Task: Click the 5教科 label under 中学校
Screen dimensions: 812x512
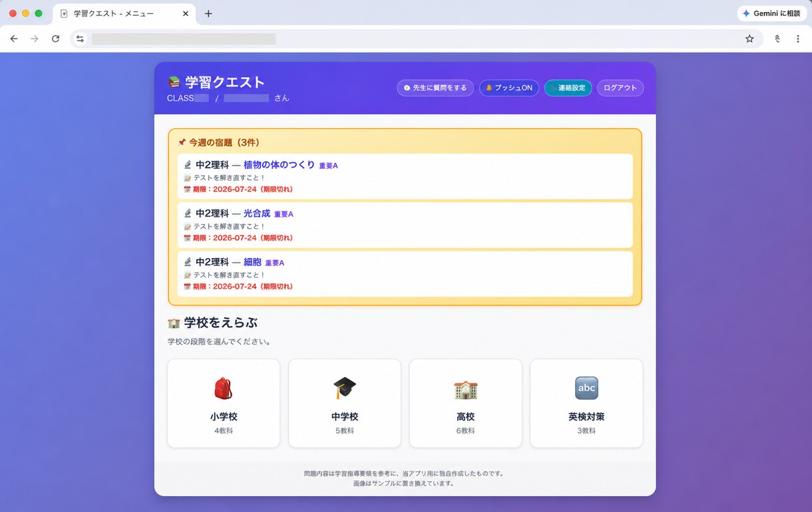Action: [x=345, y=431]
